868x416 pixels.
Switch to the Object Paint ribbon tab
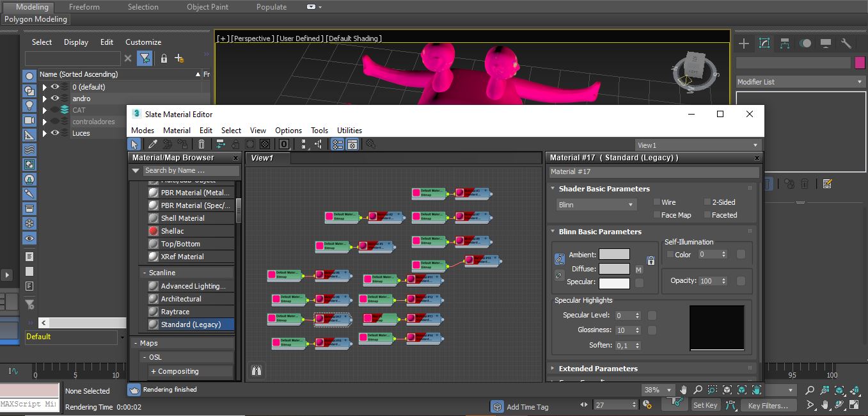(207, 7)
